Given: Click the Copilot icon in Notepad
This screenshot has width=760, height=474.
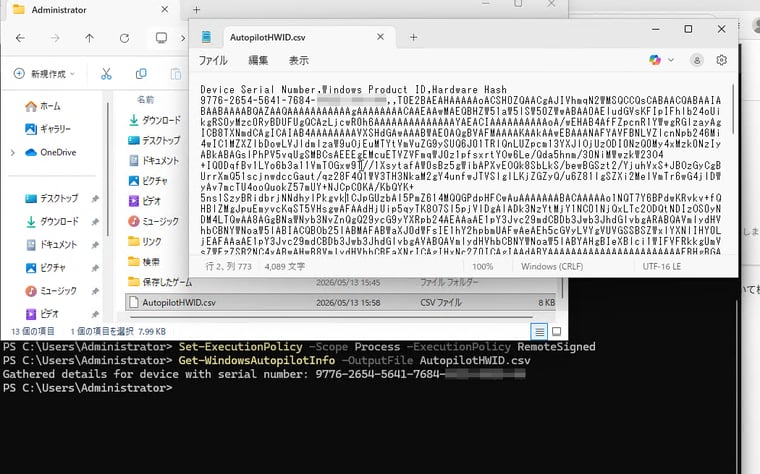Looking at the screenshot, I should point(655,60).
